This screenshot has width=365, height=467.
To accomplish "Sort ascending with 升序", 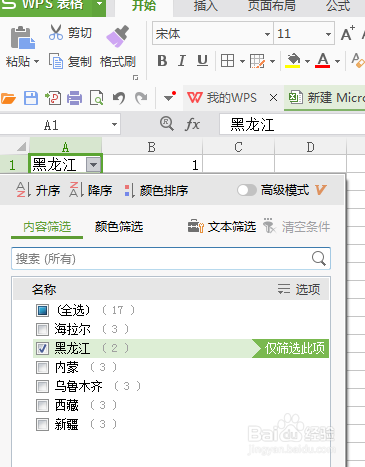I will 38,190.
